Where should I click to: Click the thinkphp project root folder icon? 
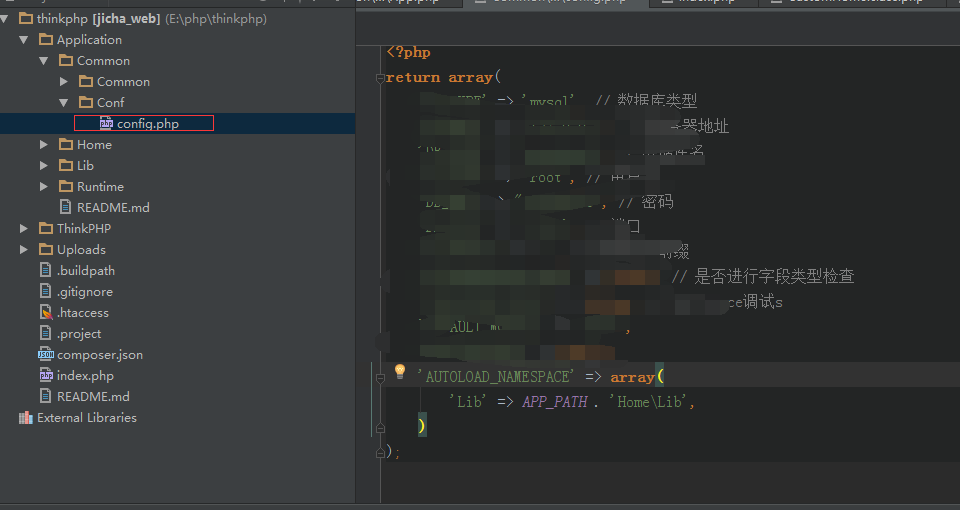tap(26, 19)
